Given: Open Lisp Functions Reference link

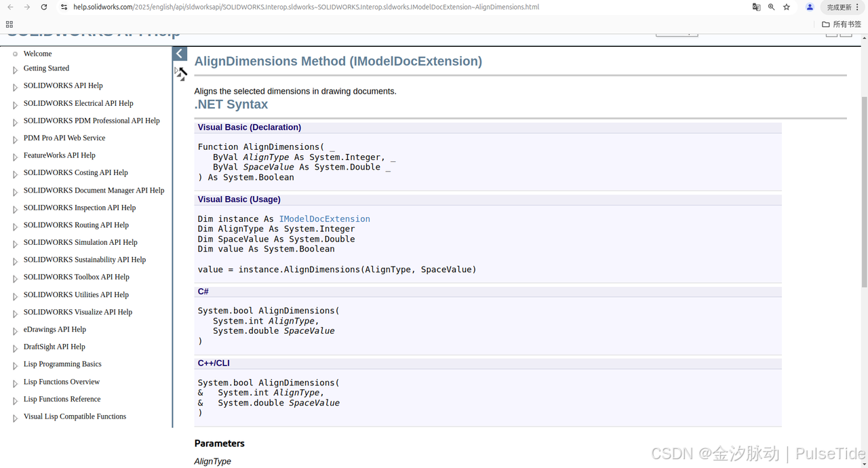Looking at the screenshot, I should (62, 399).
